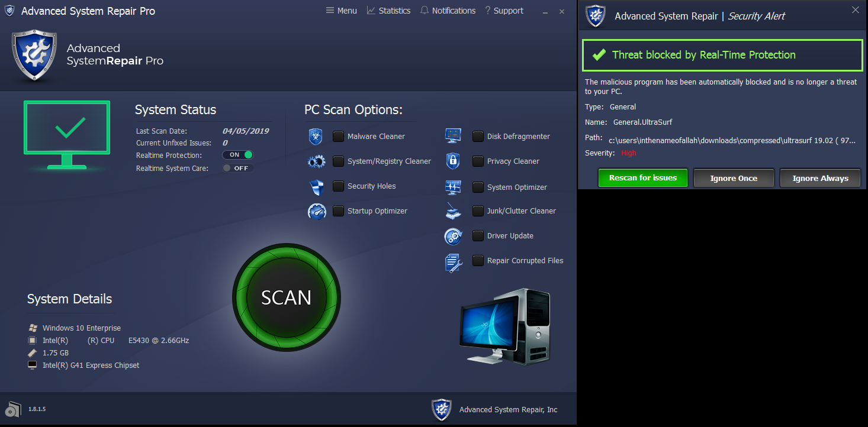The height and width of the screenshot is (427, 868).
Task: Click the Disk Defragmenter icon
Action: click(x=453, y=135)
